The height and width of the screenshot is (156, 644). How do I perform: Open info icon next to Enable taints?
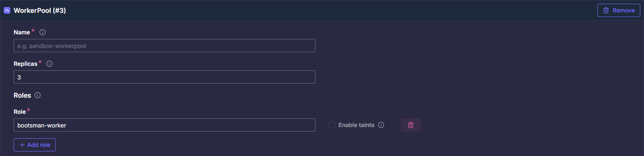pos(381,125)
